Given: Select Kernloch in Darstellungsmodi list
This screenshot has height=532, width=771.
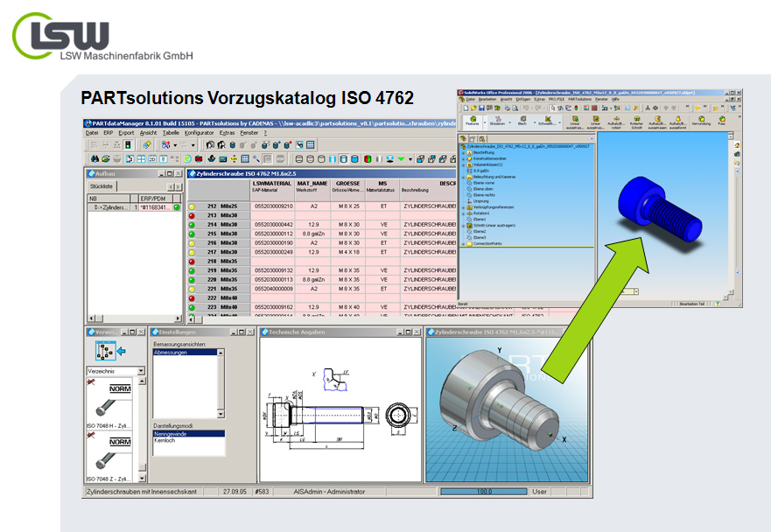Looking at the screenshot, I should (x=165, y=440).
